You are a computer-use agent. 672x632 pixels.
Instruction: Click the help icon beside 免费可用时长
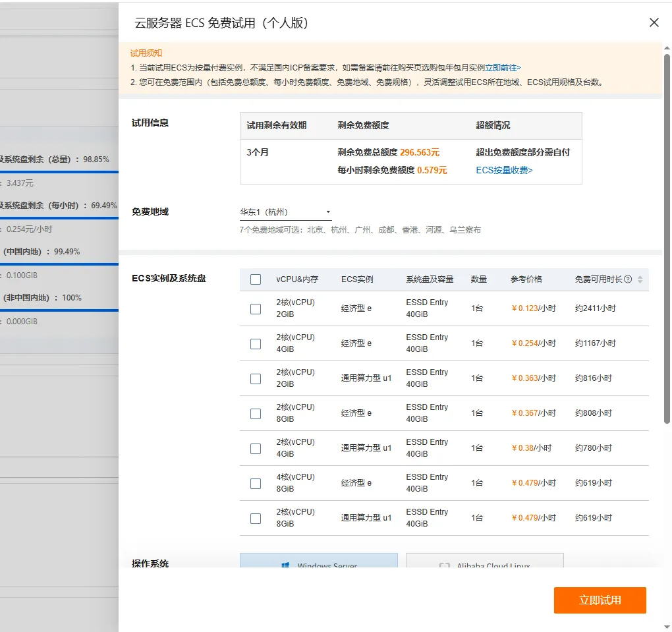click(x=628, y=279)
